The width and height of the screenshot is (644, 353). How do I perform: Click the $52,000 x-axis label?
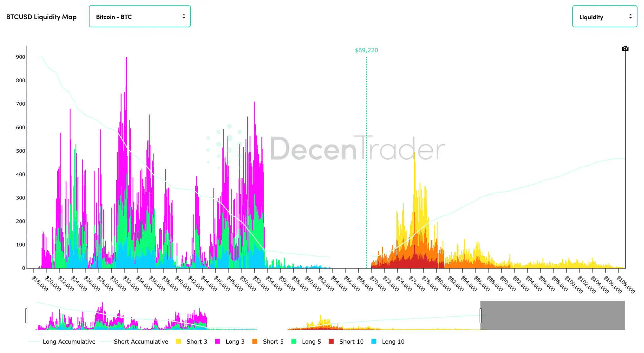click(261, 283)
